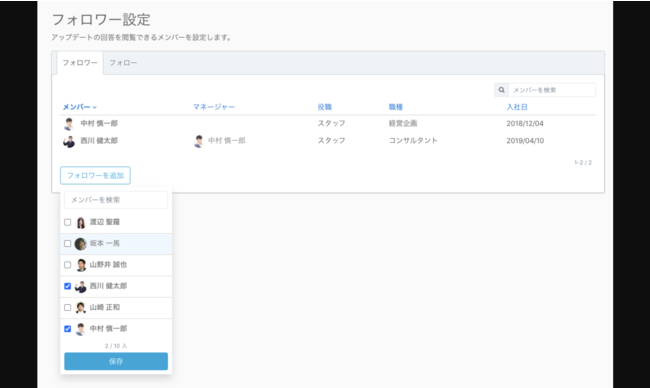The height and width of the screenshot is (388, 650).
Task: Sort table by 入社日 column header
Action: [x=517, y=107]
